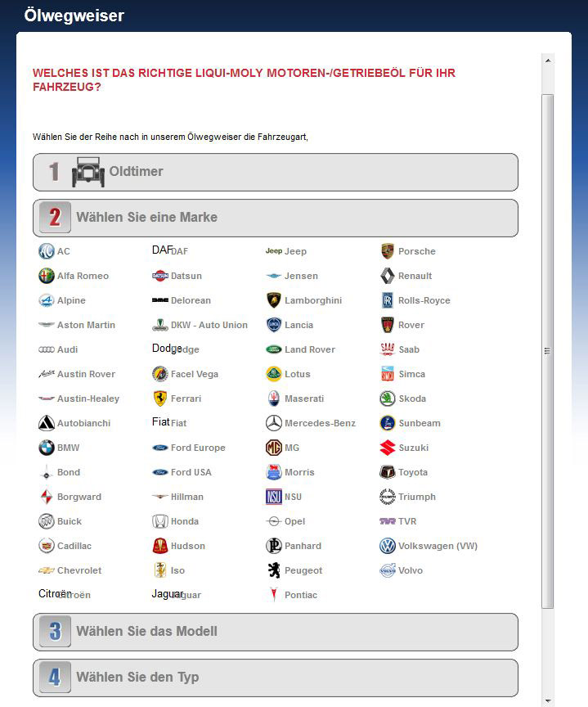Open the Austin Rover brand link
The width and height of the screenshot is (588, 707).
tap(86, 374)
